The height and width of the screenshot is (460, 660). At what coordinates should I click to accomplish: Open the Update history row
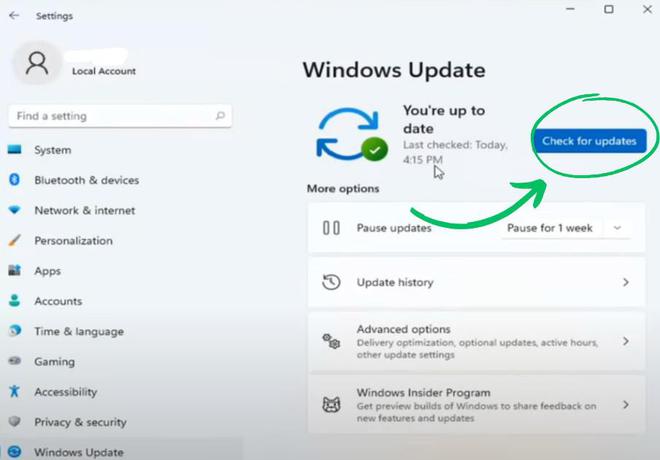(476, 282)
